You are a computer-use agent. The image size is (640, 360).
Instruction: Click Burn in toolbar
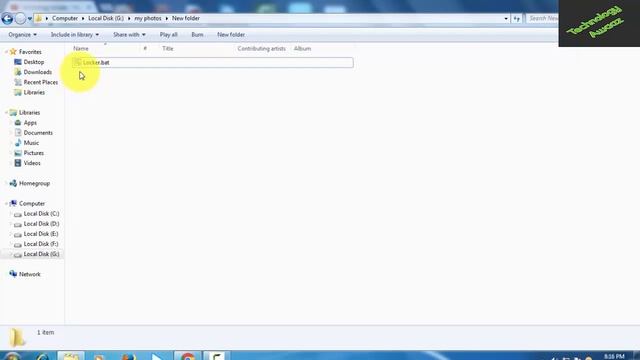click(197, 35)
